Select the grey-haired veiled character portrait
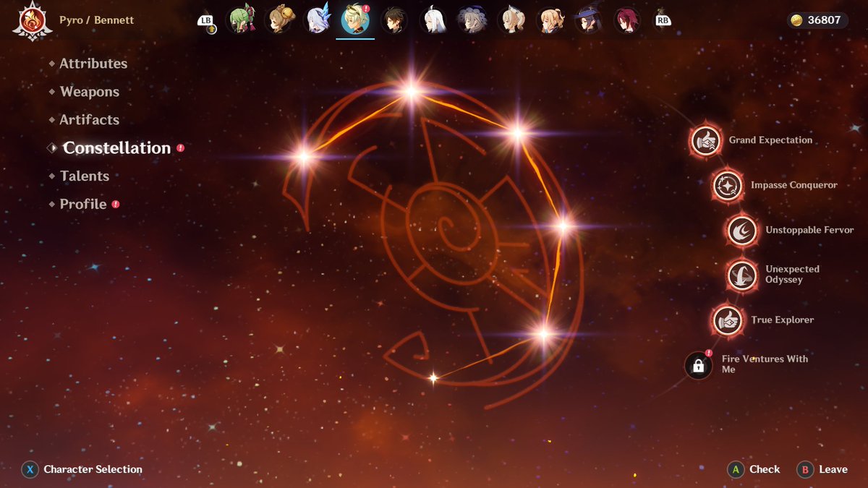Viewport: 868px width, 488px height. coord(472,20)
